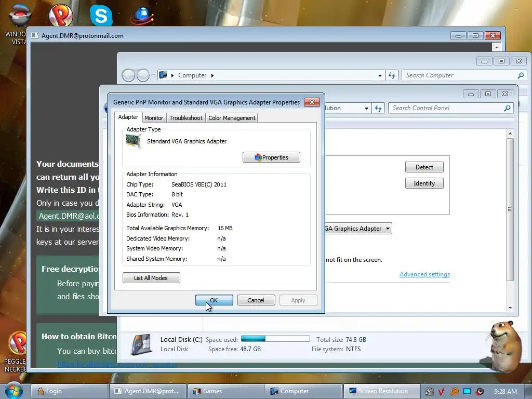The height and width of the screenshot is (399, 532).
Task: Click the ransom window title bar icon
Action: coord(35,36)
